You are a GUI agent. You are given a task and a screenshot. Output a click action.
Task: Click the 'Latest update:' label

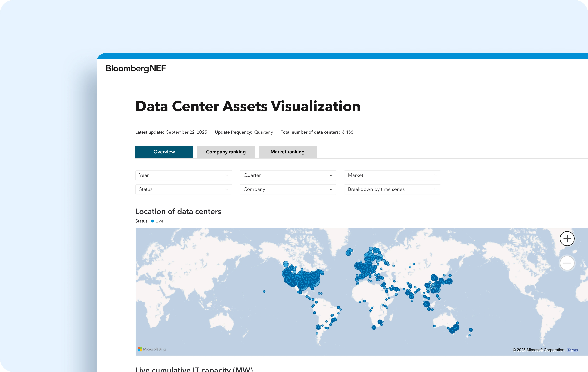tap(150, 132)
